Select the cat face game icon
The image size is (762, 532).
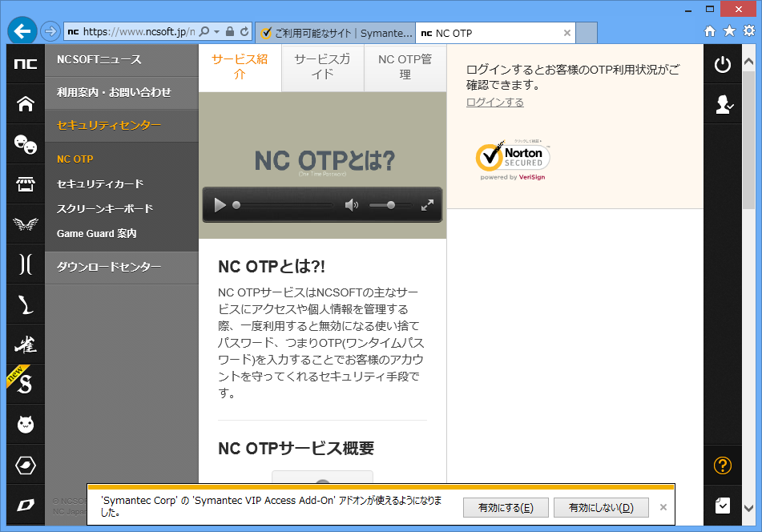[26, 425]
